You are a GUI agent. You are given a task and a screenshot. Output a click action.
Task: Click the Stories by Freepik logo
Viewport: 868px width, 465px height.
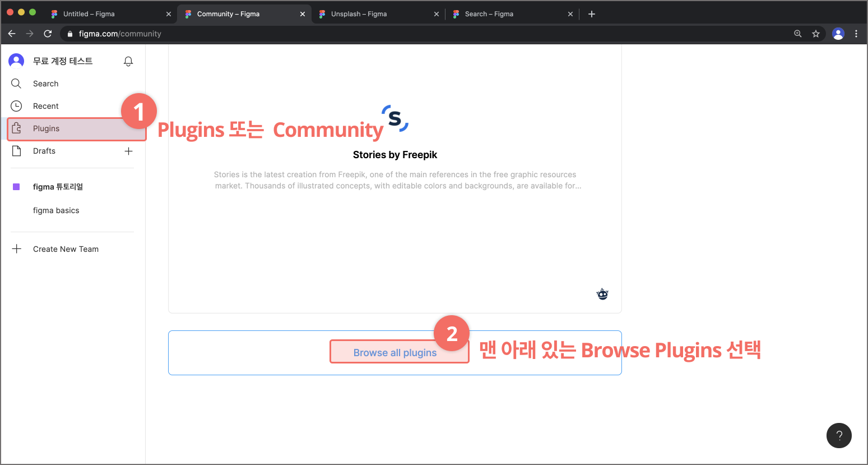(x=395, y=118)
